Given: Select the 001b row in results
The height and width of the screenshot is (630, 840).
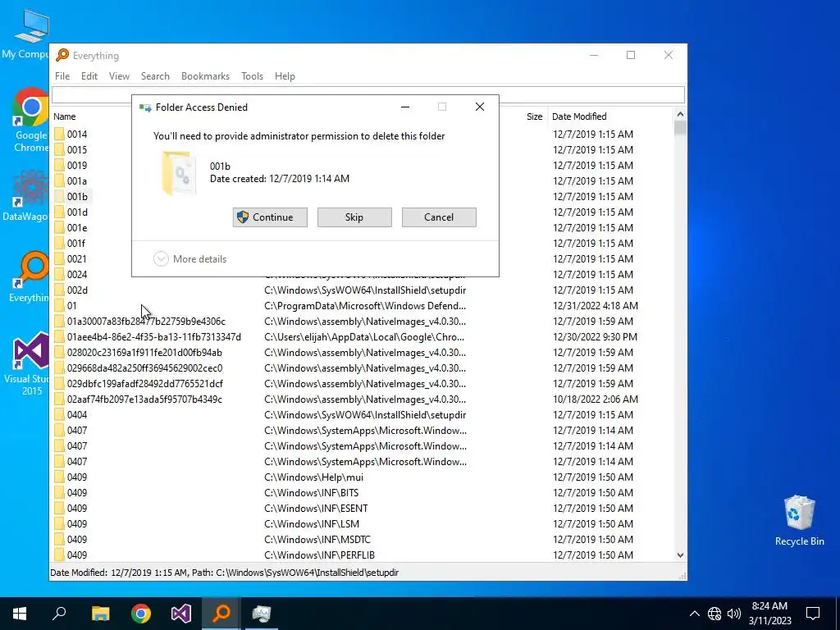Looking at the screenshot, I should (72, 197).
